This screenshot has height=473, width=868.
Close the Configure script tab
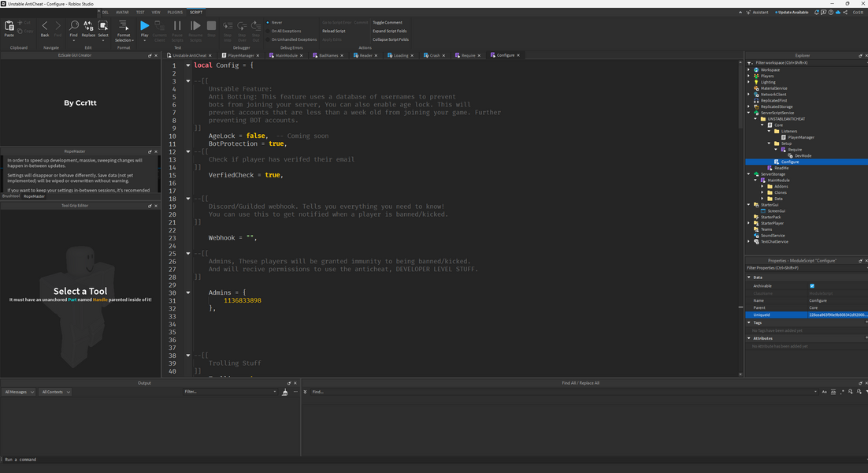pyautogui.click(x=518, y=55)
